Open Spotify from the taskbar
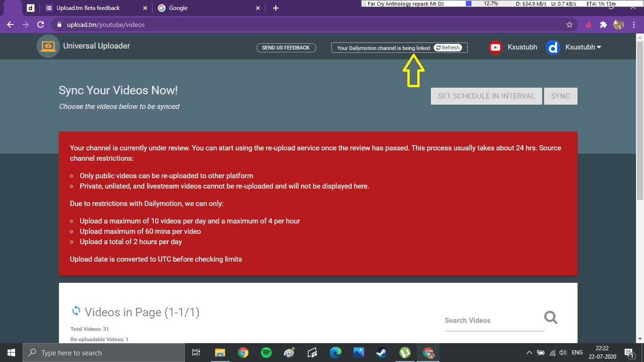This screenshot has width=644, height=362. (266, 353)
